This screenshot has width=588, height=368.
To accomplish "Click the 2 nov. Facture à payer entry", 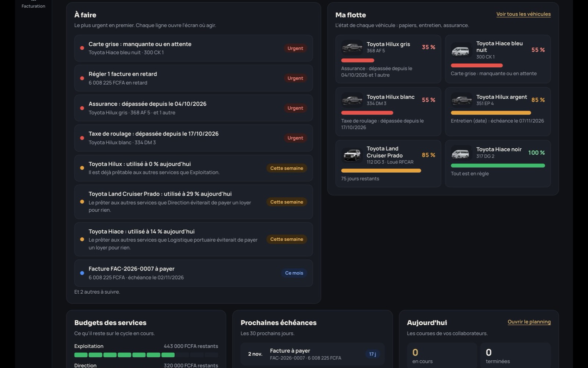I will [312, 354].
